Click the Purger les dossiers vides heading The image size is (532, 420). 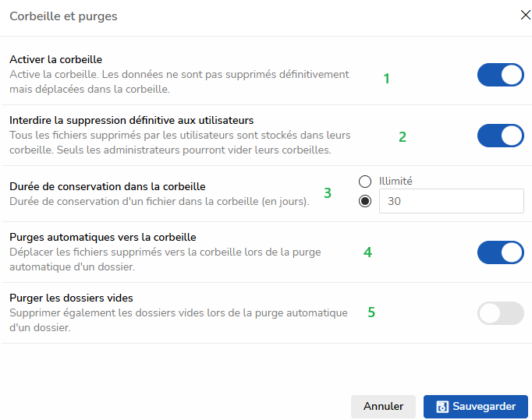71,298
